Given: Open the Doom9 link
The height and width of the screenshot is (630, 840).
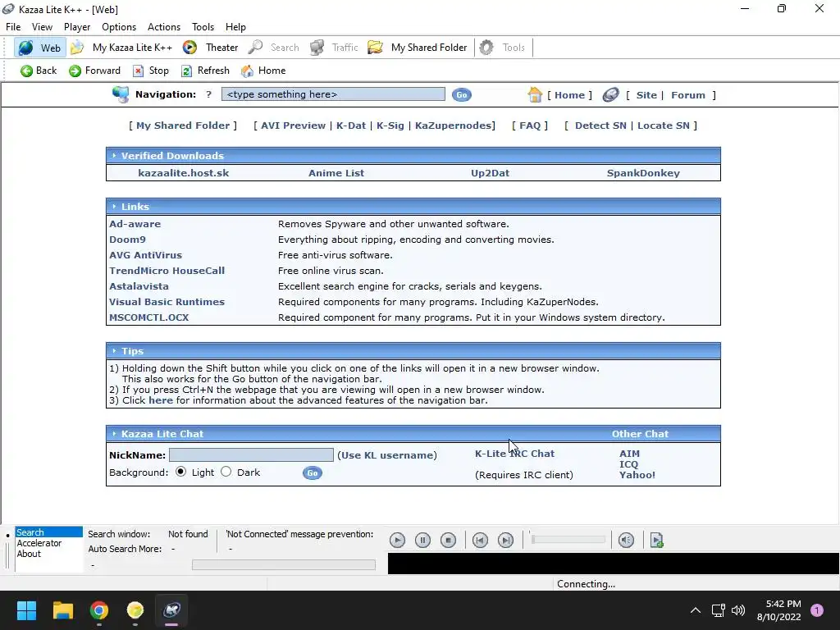Looking at the screenshot, I should tap(127, 240).
